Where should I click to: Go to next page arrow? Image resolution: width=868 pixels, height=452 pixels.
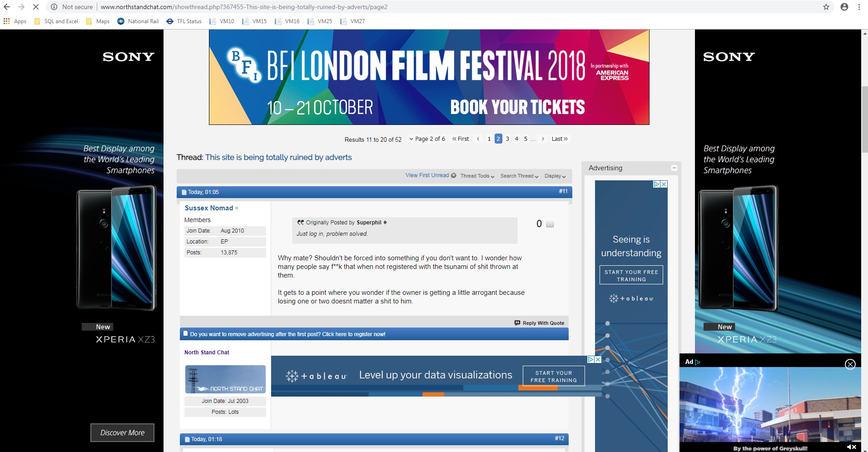click(543, 139)
